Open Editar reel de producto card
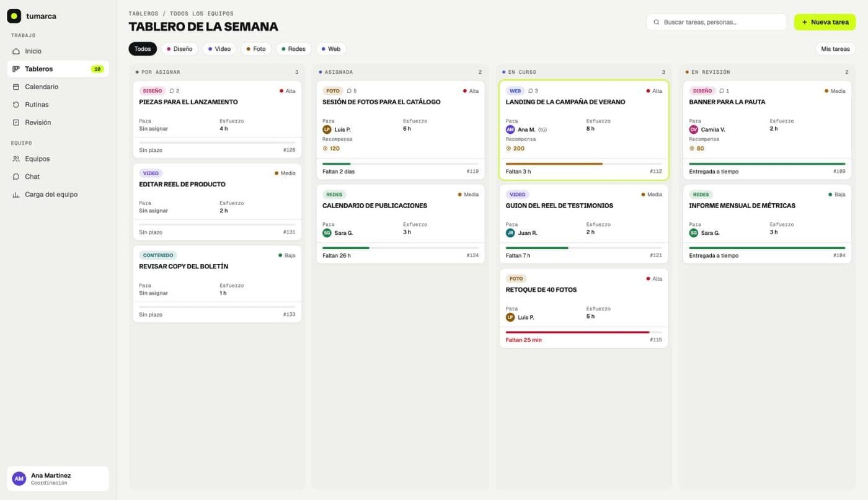Image resolution: width=868 pixels, height=500 pixels. point(217,202)
